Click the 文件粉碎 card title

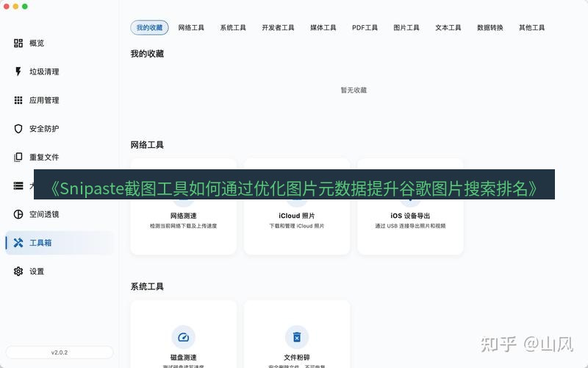click(x=297, y=358)
